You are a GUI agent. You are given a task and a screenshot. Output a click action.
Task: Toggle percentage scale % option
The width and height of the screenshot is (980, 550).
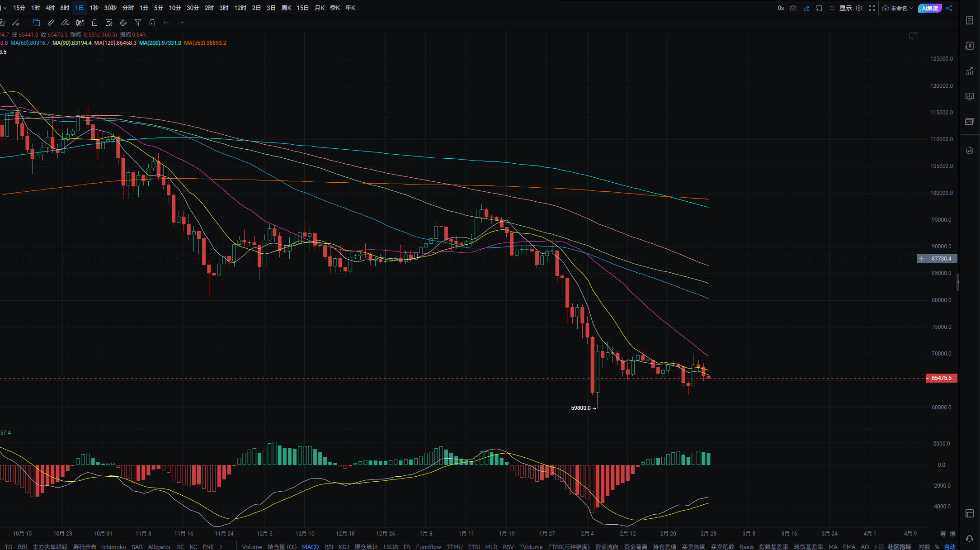(937, 547)
